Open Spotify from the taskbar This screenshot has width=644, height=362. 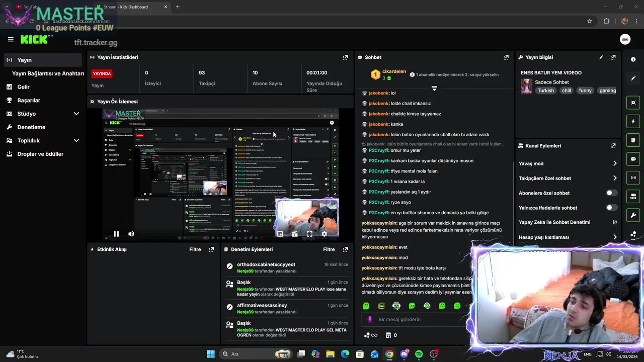[419, 354]
